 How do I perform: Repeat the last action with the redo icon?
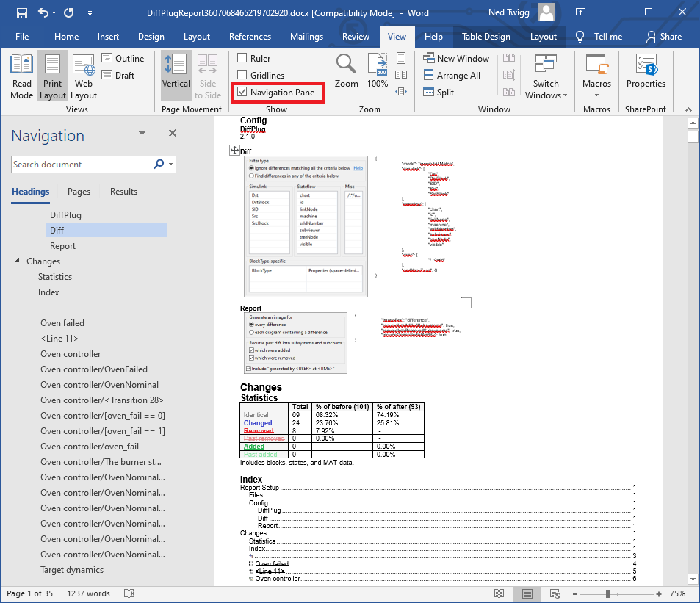(x=69, y=12)
